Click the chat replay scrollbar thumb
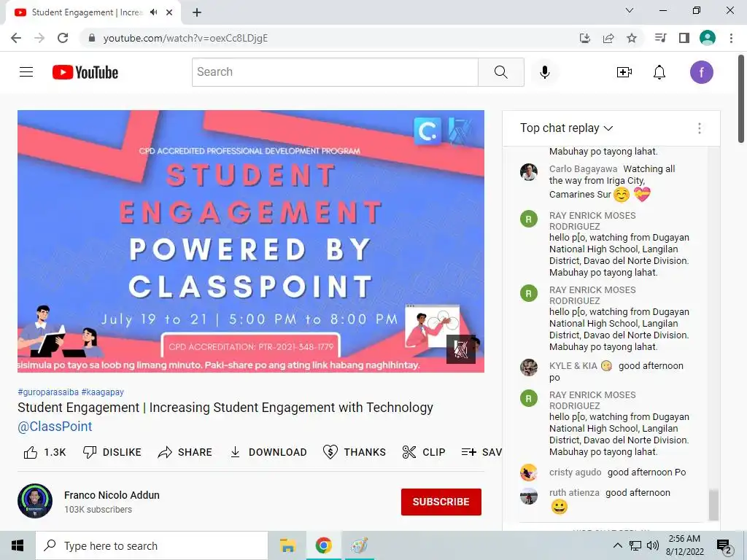This screenshot has height=560, width=747. click(713, 505)
